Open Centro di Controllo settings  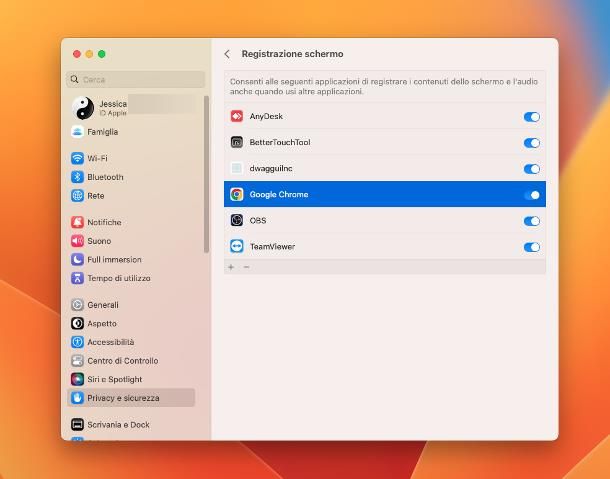tap(131, 361)
